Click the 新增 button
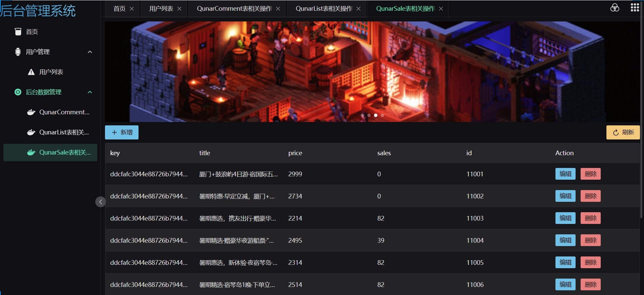The width and height of the screenshot is (644, 295). (x=122, y=132)
